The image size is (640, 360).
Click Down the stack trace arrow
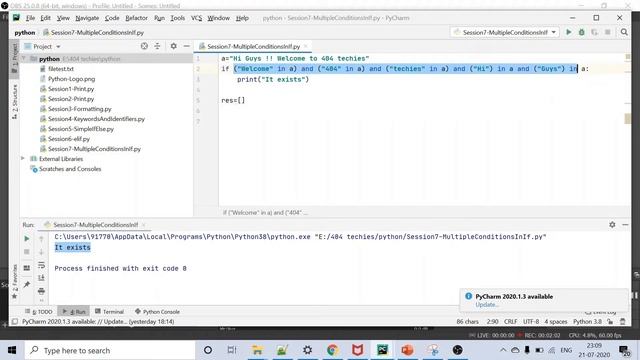pos(41,252)
